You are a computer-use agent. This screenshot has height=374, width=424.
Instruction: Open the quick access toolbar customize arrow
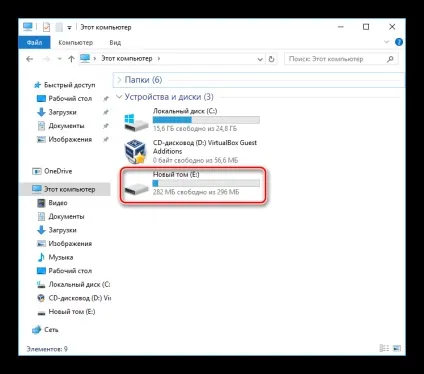pos(69,28)
